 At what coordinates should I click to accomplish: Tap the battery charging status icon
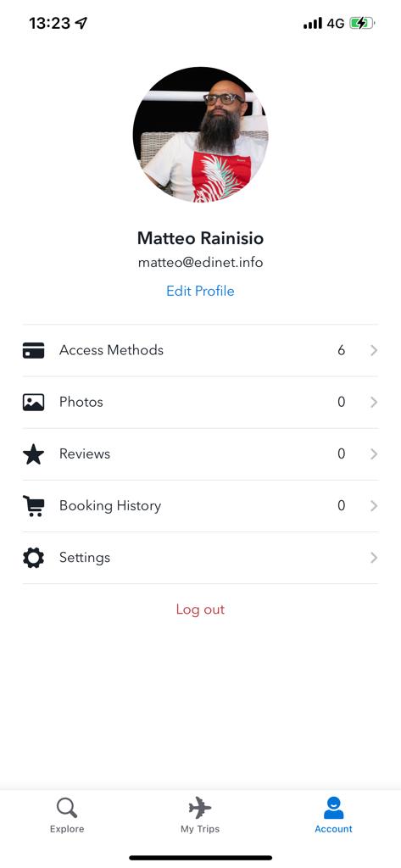(362, 23)
